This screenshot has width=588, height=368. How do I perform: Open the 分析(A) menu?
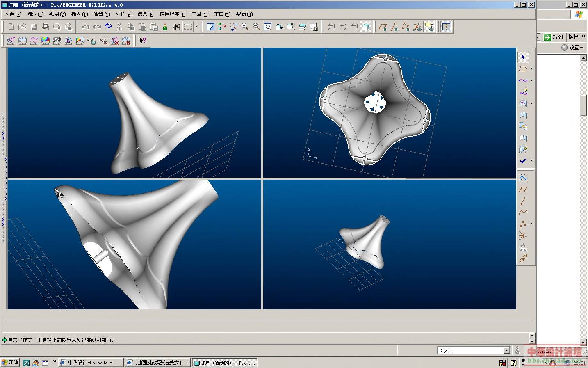click(123, 14)
